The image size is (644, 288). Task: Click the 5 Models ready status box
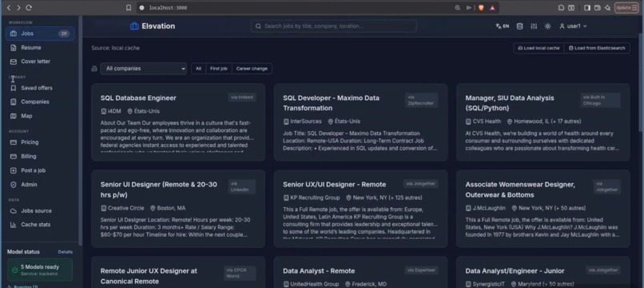pos(40,270)
